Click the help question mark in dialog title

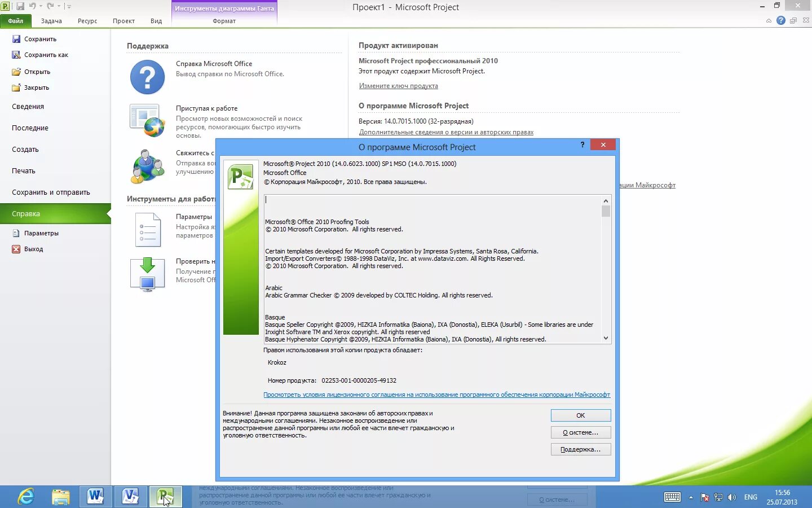[582, 145]
